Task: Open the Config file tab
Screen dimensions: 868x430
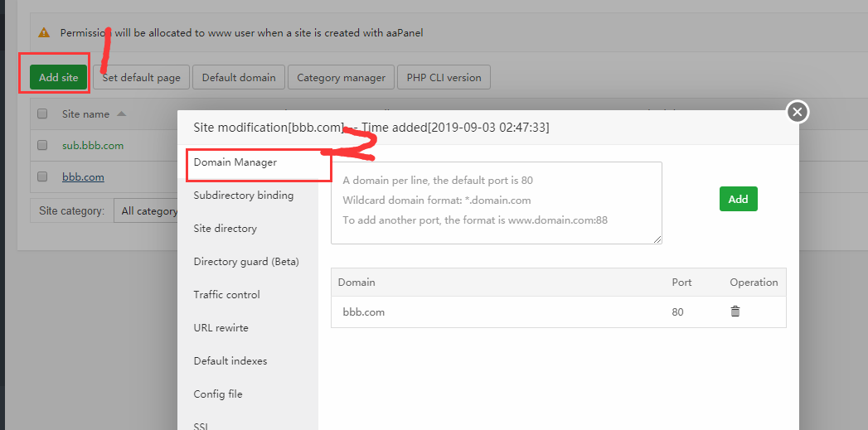Action: pos(218,394)
